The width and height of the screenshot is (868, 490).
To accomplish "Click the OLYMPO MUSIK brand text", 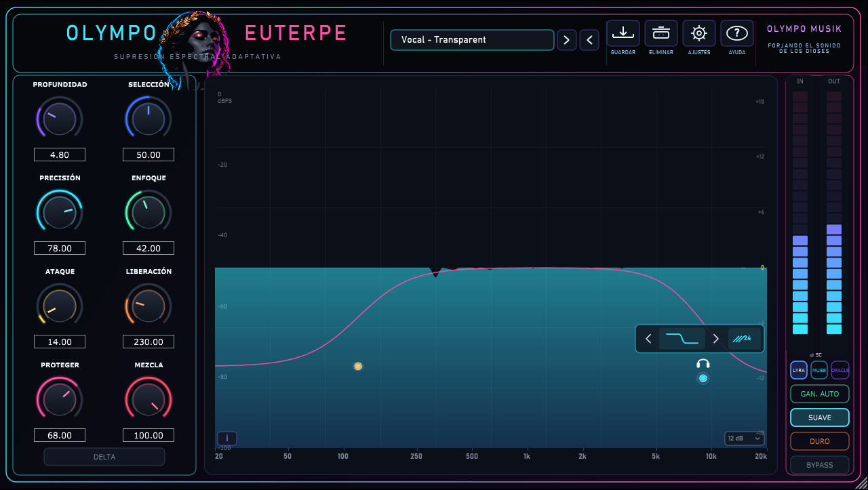I will [x=804, y=29].
